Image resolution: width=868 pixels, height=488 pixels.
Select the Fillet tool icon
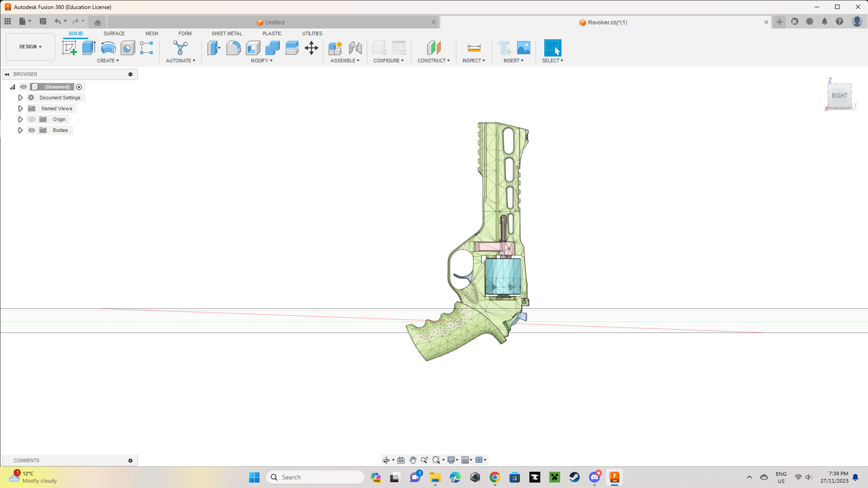point(233,48)
